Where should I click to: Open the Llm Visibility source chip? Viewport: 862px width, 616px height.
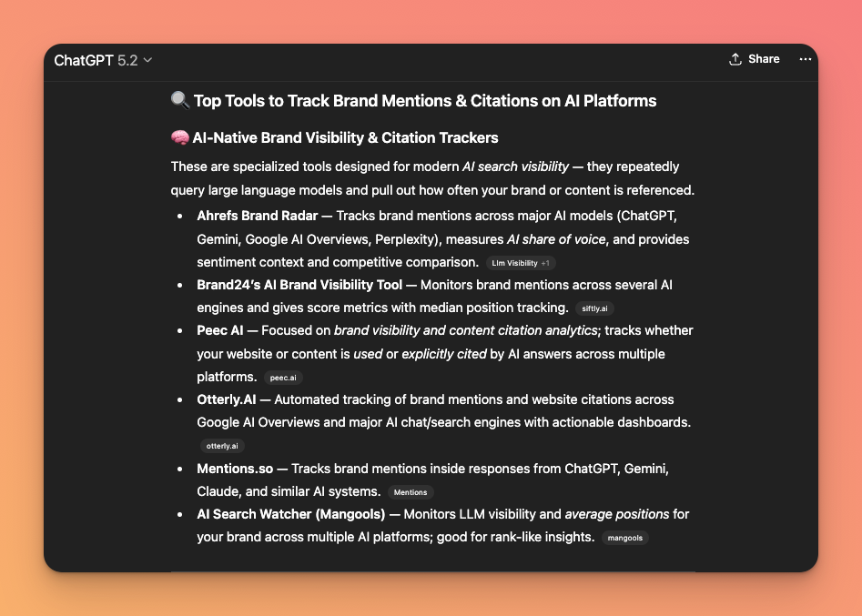point(514,263)
